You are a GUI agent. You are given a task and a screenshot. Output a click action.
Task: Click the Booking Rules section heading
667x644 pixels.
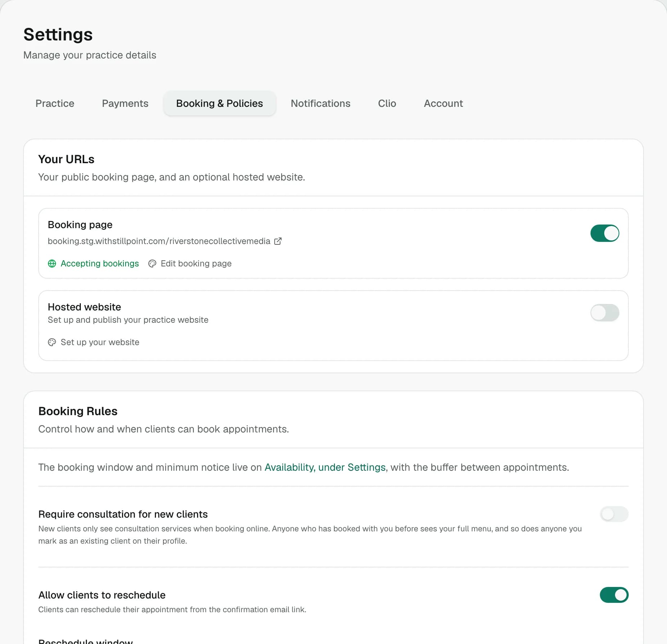pos(78,411)
